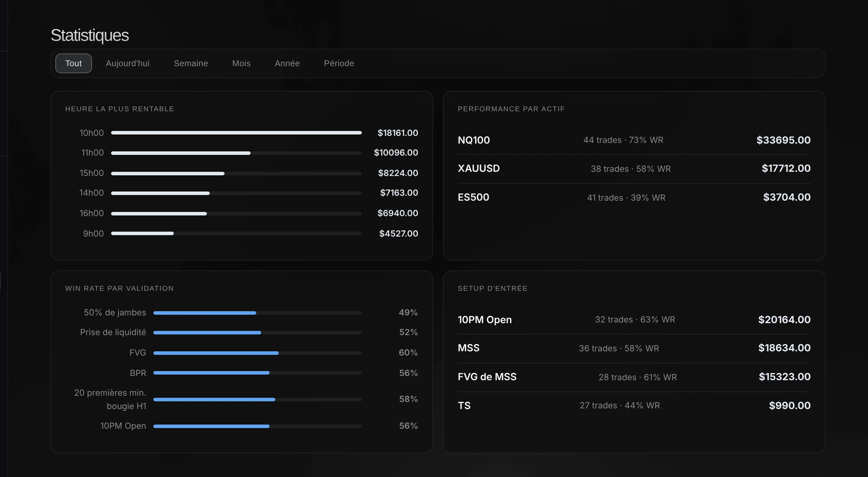
Task: Click the '20 premières min. bougie H1' label
Action: click(110, 399)
